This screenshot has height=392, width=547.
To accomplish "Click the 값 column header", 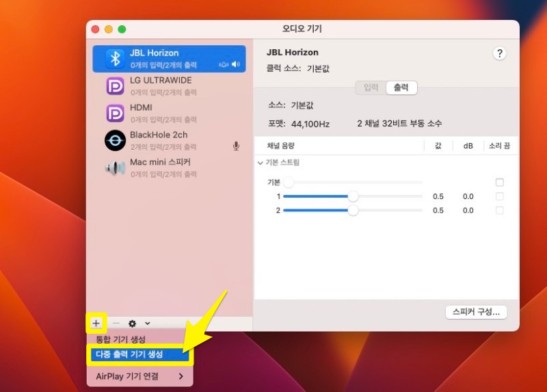I will coord(438,146).
